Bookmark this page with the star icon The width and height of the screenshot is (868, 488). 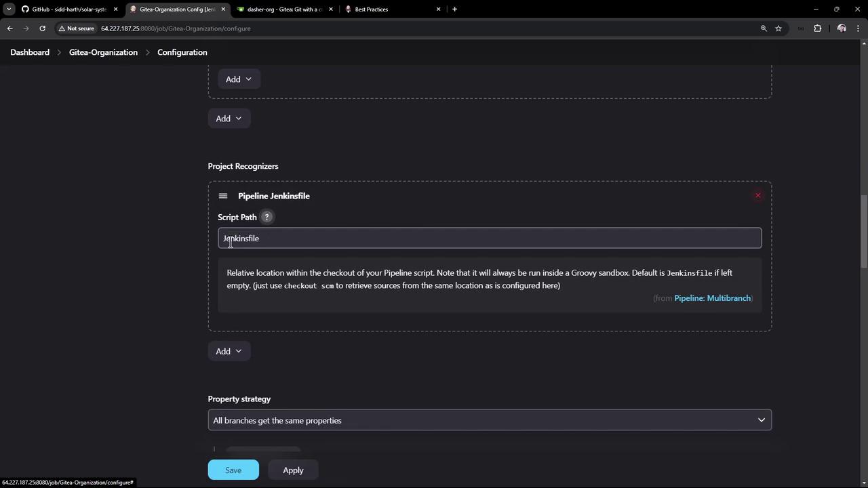778,28
